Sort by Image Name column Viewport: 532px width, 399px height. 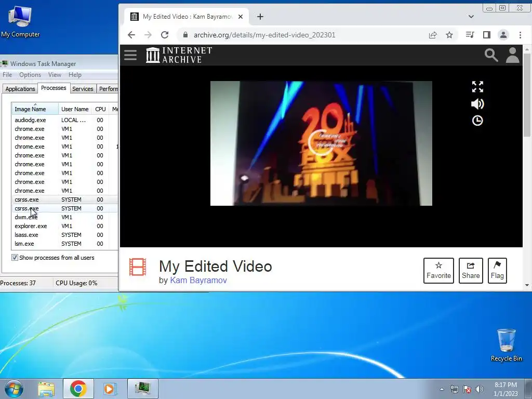coord(35,109)
